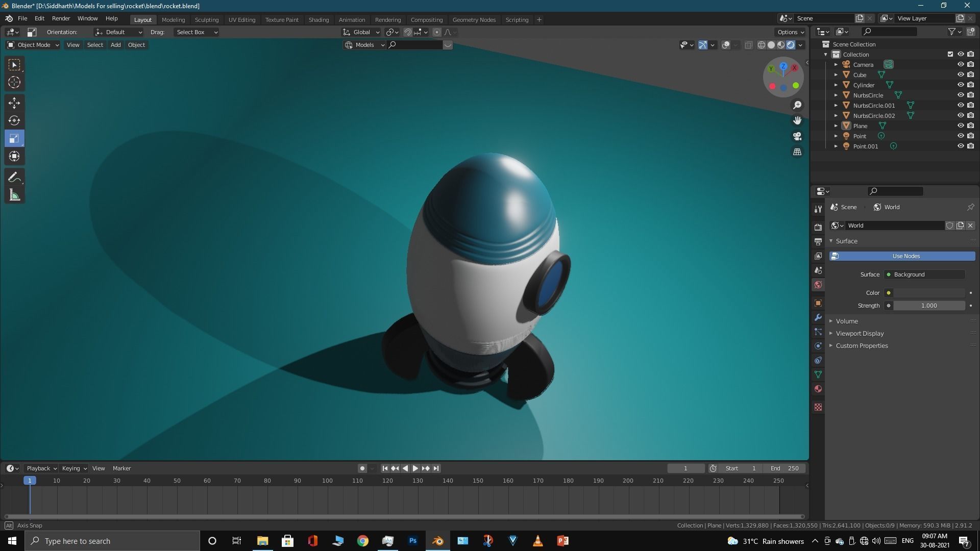Image resolution: width=980 pixels, height=551 pixels.
Task: Select the Measure ruler tool
Action: [x=14, y=195]
